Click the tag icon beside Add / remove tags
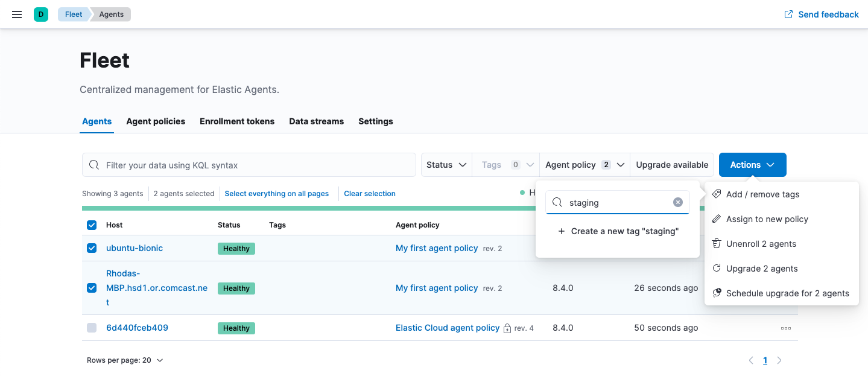The height and width of the screenshot is (376, 868). click(717, 194)
